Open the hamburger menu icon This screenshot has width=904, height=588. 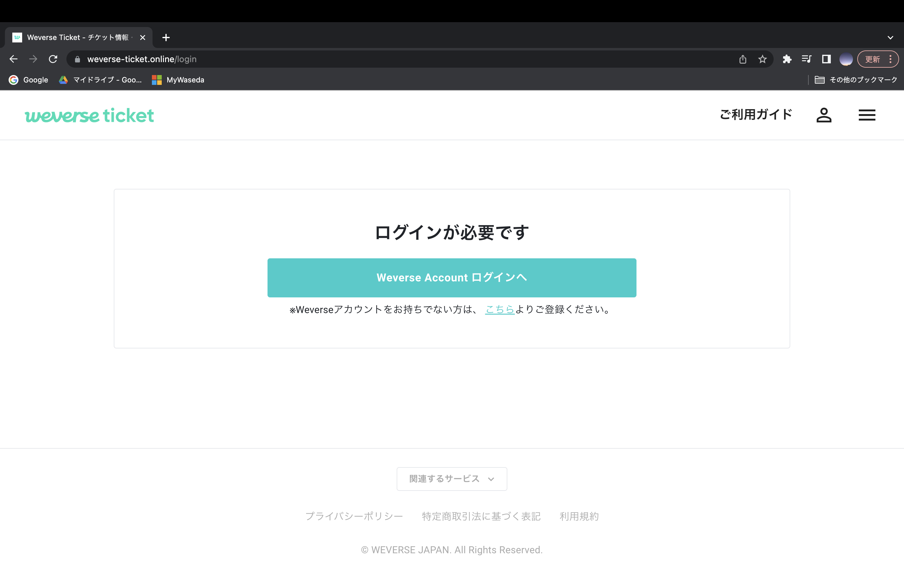pos(867,115)
